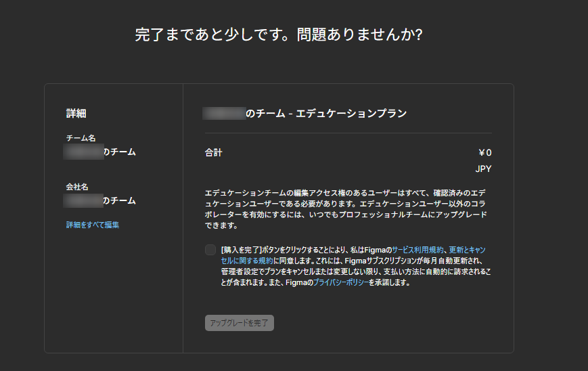Open the 詳細をすべて編集 link
The height and width of the screenshot is (371, 588).
click(93, 225)
